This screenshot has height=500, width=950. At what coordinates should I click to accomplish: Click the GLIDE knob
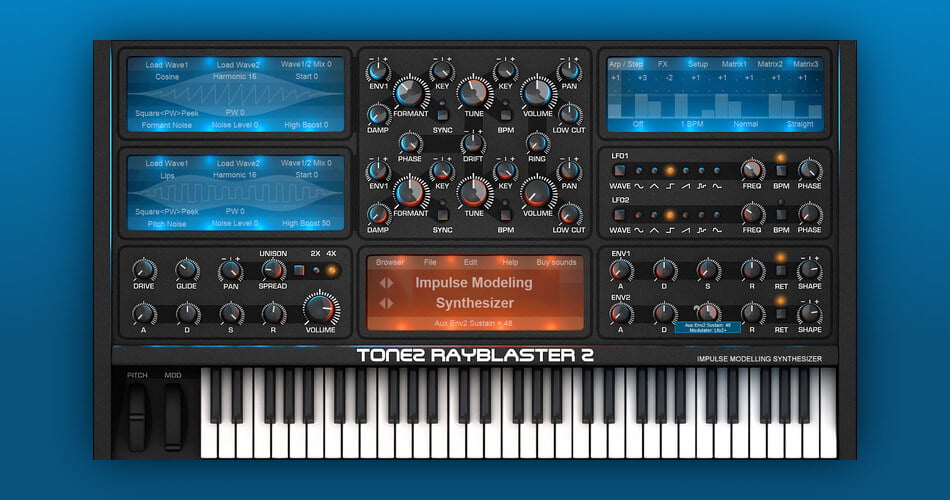(187, 270)
